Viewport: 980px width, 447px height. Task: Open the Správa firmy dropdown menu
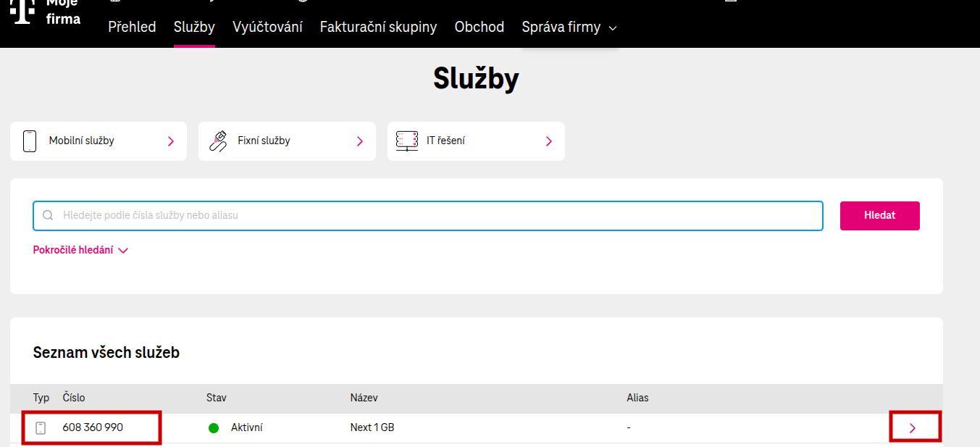click(x=569, y=28)
